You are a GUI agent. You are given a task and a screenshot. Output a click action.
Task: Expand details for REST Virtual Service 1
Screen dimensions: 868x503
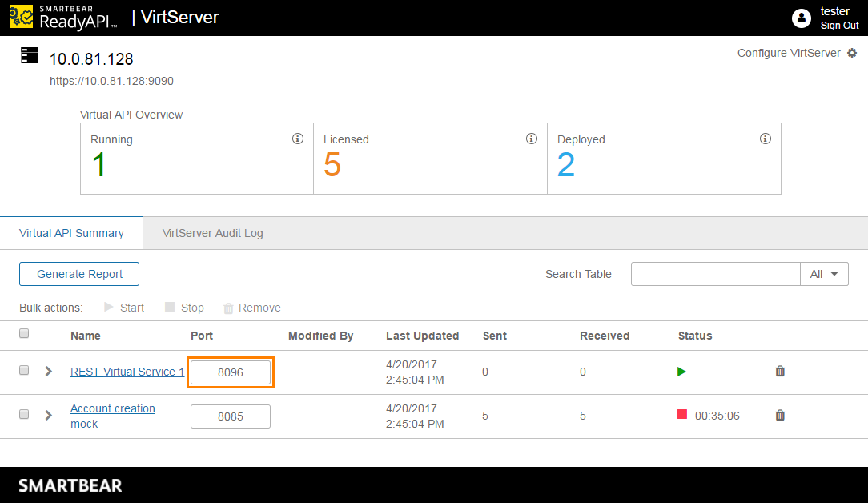coord(48,372)
